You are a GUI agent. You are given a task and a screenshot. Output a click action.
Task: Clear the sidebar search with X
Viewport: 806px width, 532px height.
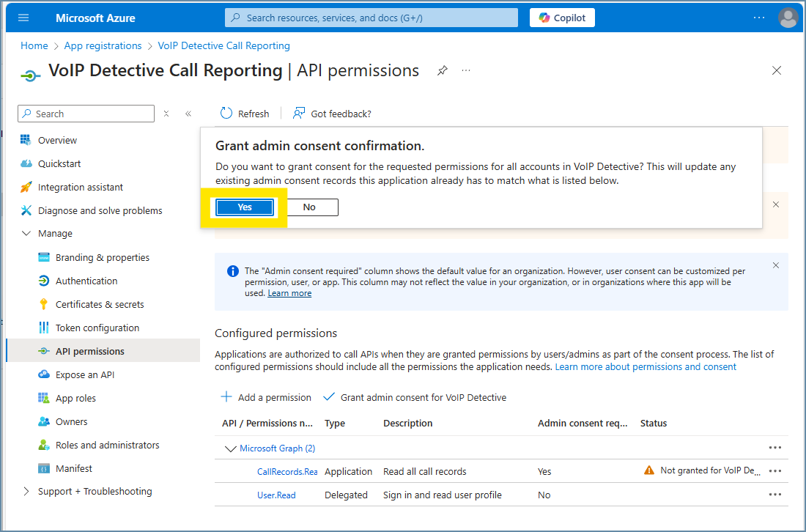pos(166,114)
